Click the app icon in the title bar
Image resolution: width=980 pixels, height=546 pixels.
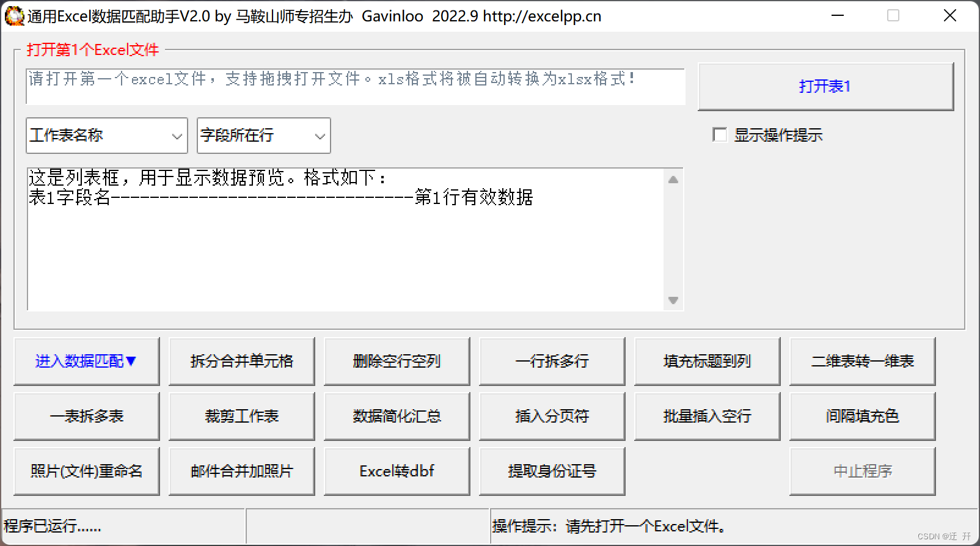(x=14, y=16)
